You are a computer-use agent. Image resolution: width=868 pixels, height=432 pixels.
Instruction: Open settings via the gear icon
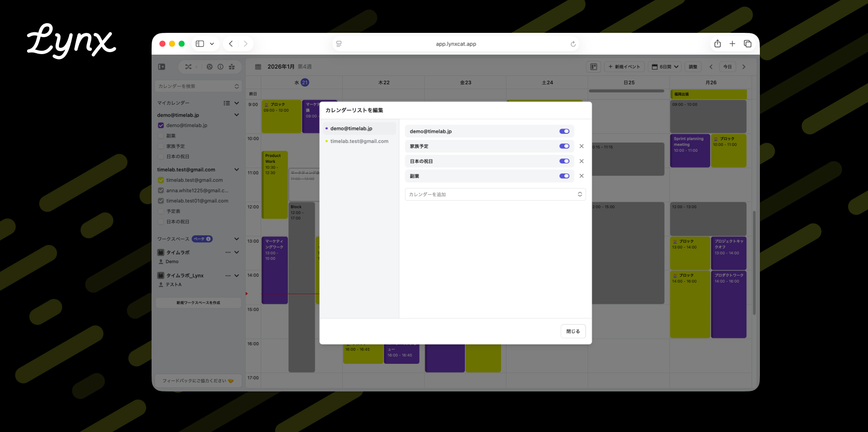click(x=210, y=67)
